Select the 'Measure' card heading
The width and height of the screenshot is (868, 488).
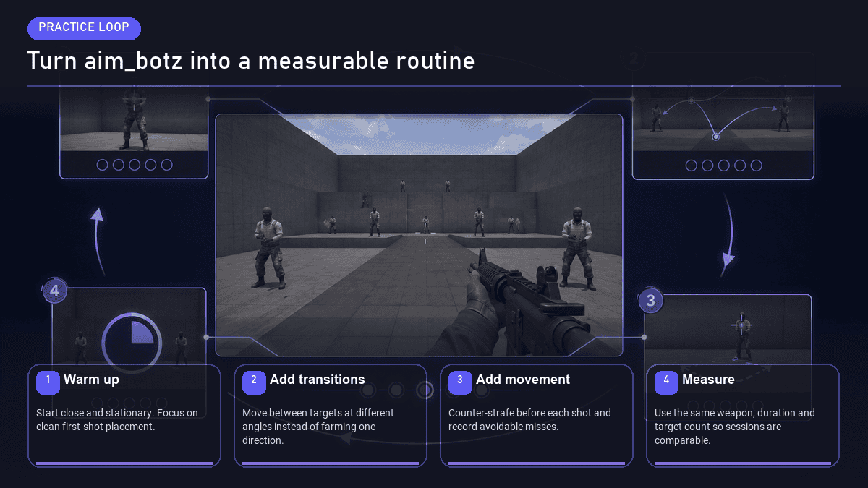coord(708,380)
